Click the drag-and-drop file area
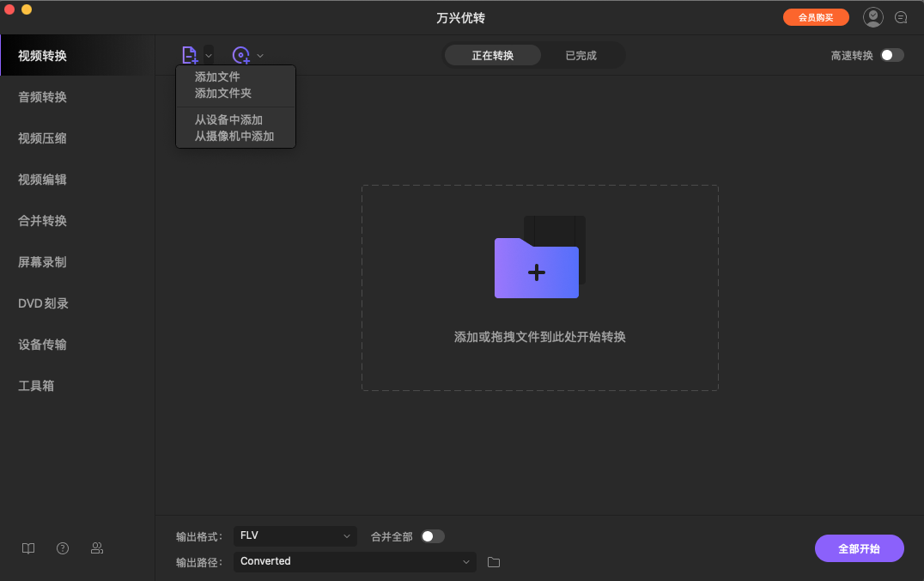Image resolution: width=924 pixels, height=581 pixels. tap(539, 288)
